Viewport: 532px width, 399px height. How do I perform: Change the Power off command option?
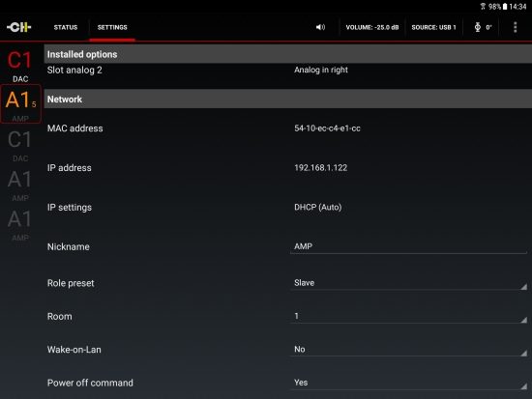[409, 383]
